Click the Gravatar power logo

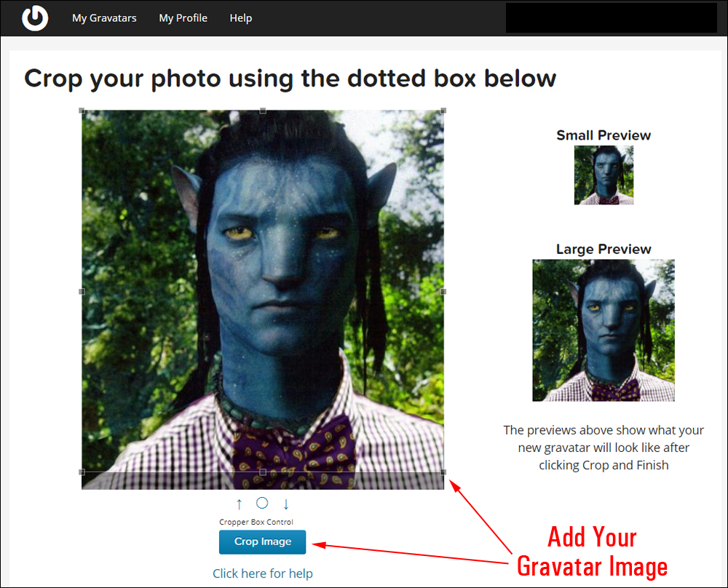35,18
